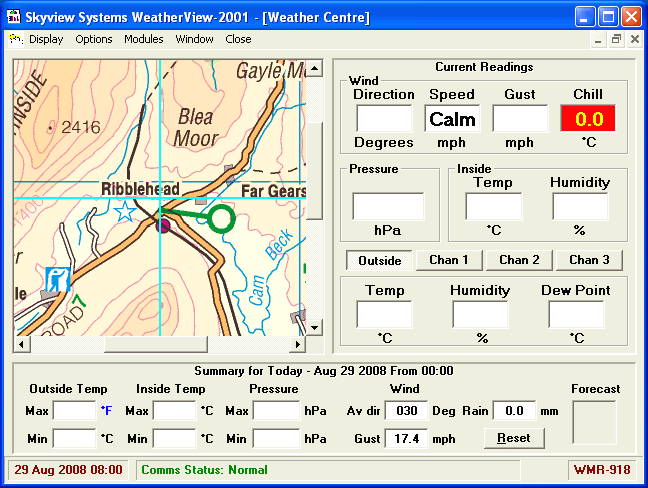Screen dimensions: 648x488
Task: Click the Dew Point reading field
Action: tap(577, 314)
